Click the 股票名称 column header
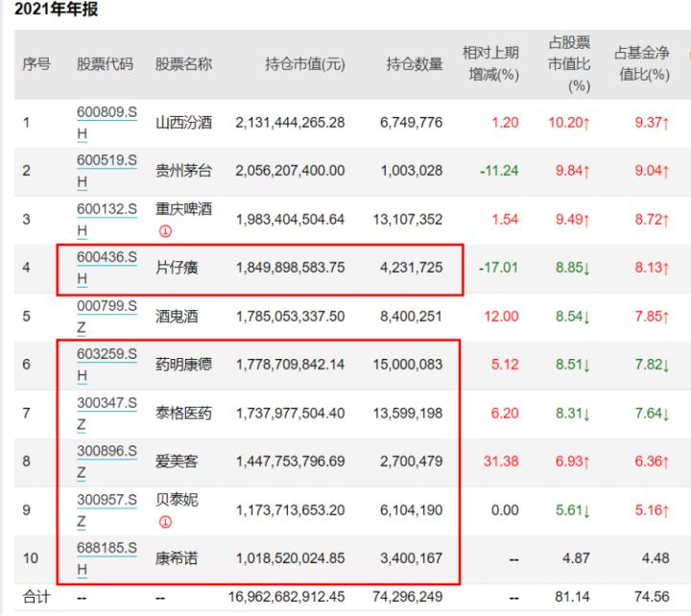Viewport: 691px width, 616px height. pos(183,64)
